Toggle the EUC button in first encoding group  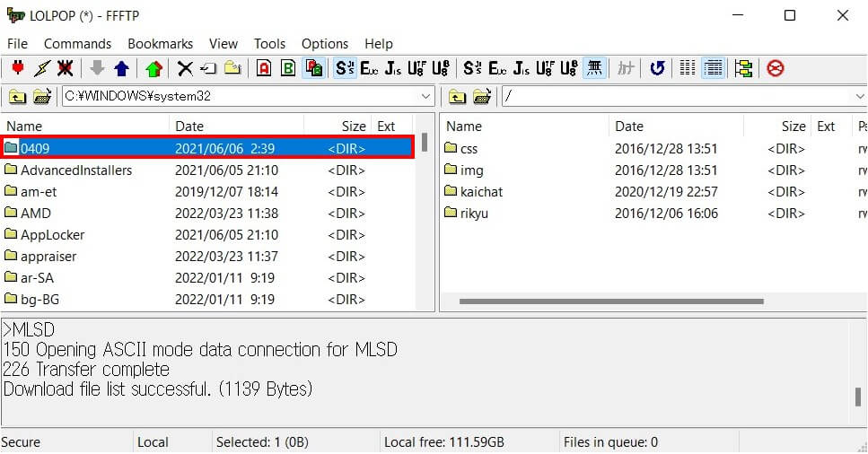click(369, 68)
